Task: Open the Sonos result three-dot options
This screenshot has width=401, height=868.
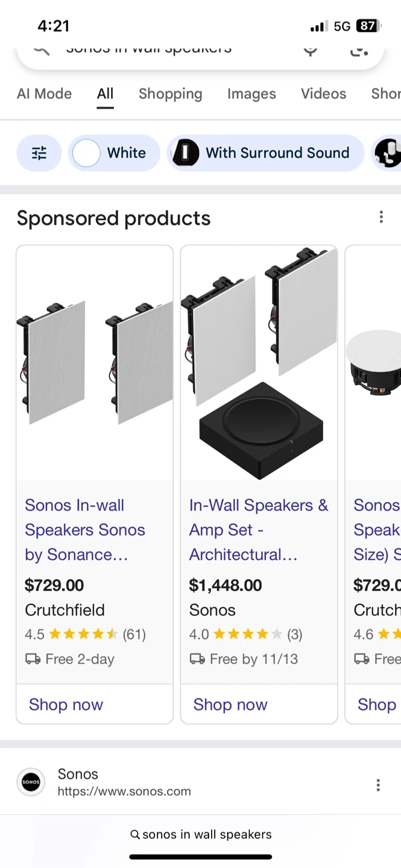Action: click(378, 785)
